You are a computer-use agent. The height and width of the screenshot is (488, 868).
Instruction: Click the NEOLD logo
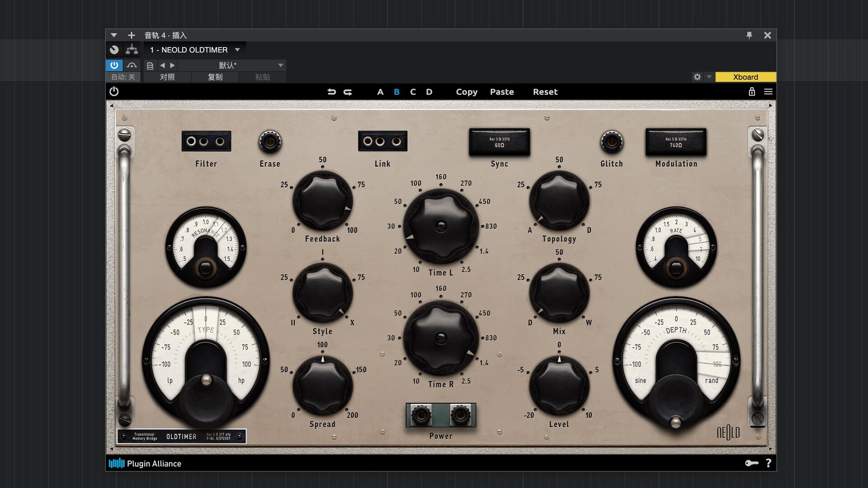point(728,433)
